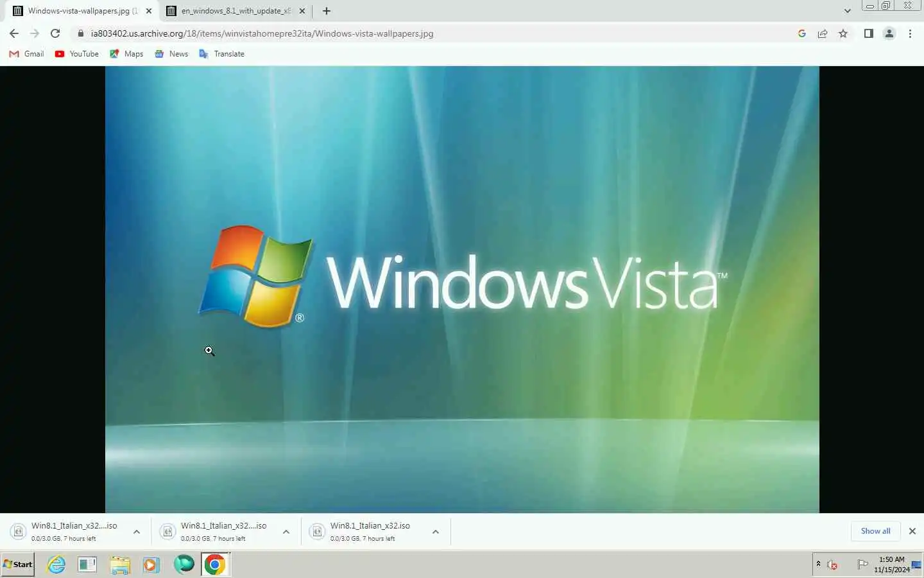Open the muted volume tray icon
This screenshot has height=578, width=924.
point(832,565)
